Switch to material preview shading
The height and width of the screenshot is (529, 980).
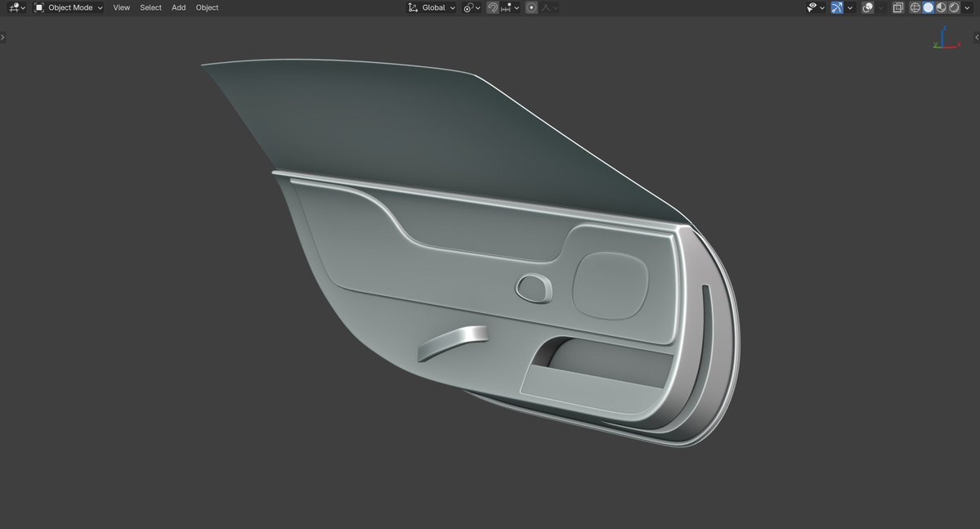[x=942, y=7]
